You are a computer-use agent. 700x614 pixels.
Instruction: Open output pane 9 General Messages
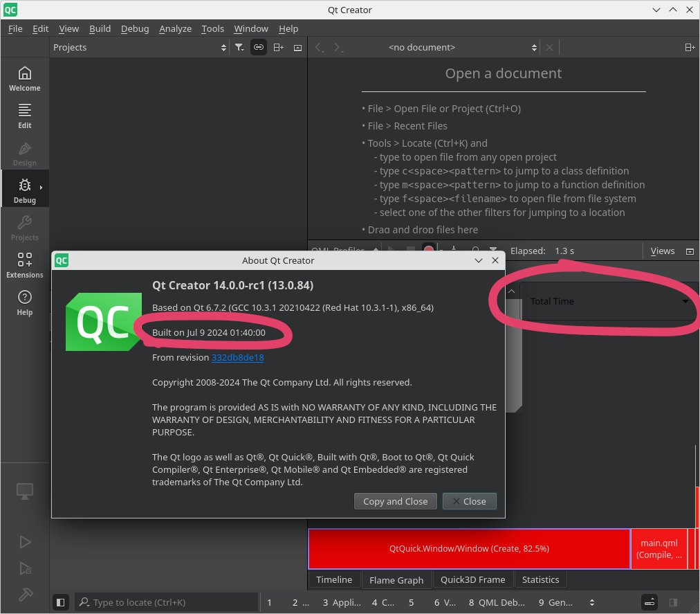(555, 602)
